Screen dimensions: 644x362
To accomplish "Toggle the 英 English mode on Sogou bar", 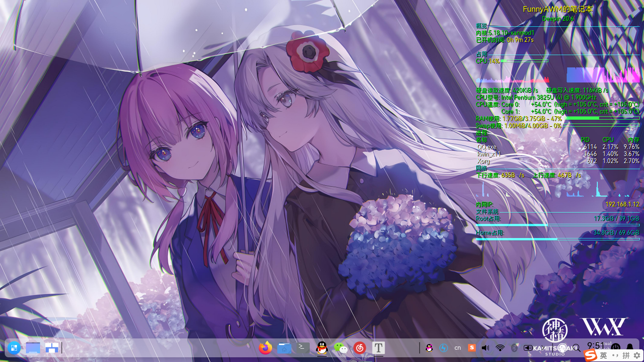I will 603,355.
